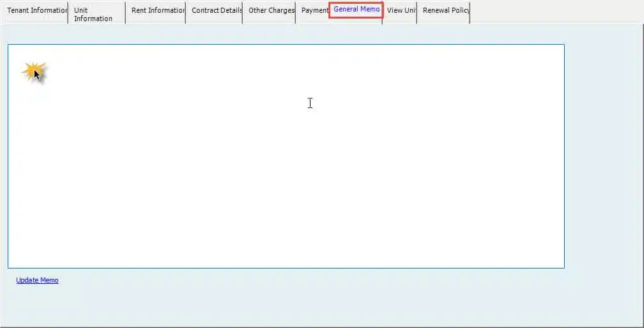
Task: View renewal settings under Renewal Policy
Action: [444, 11]
